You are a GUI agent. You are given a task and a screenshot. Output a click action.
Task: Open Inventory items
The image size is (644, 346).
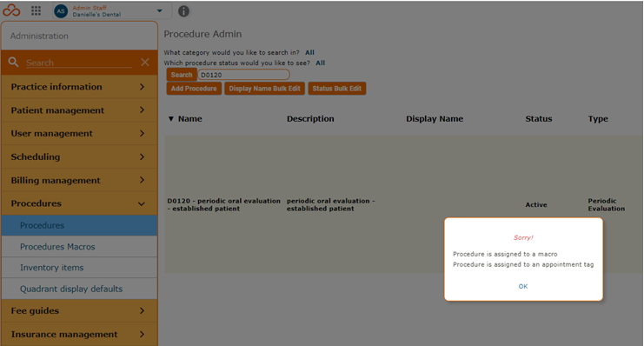pos(79,268)
